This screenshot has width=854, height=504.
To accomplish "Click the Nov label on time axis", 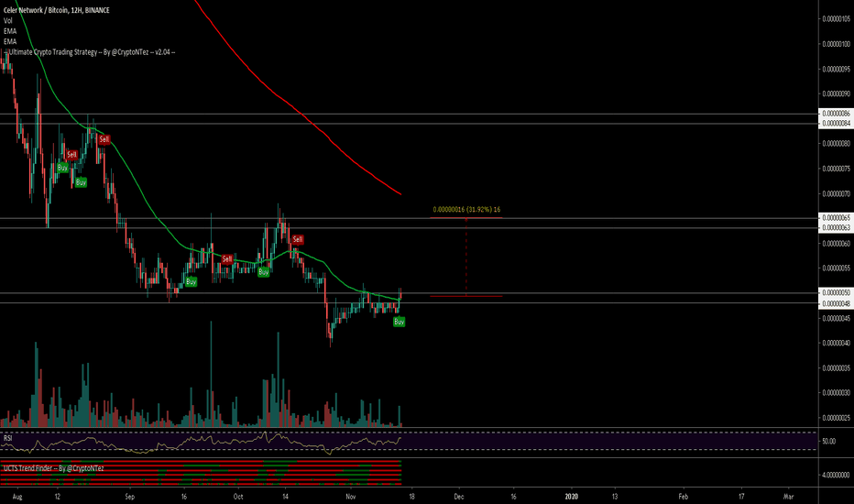I will point(351,497).
